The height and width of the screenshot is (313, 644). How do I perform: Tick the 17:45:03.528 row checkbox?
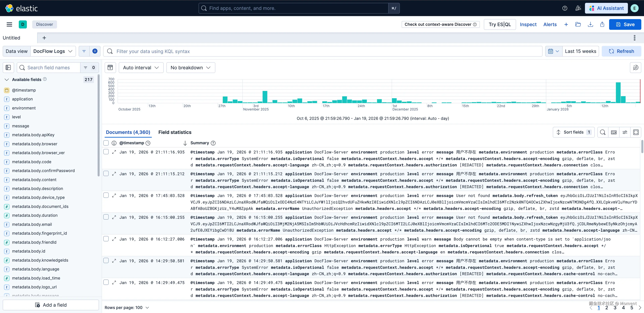tap(106, 195)
